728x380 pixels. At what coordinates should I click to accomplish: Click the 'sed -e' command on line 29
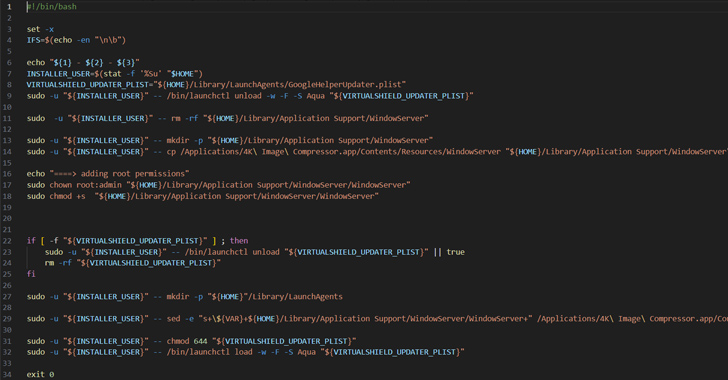coord(180,319)
